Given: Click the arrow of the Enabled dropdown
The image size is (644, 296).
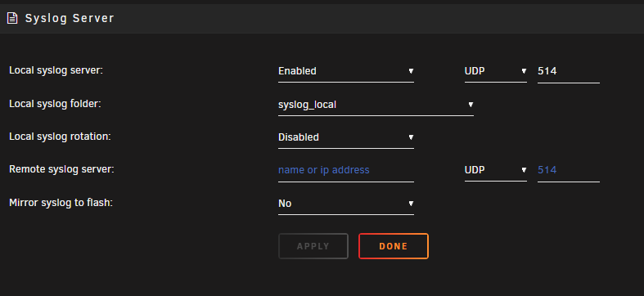Looking at the screenshot, I should (411, 71).
